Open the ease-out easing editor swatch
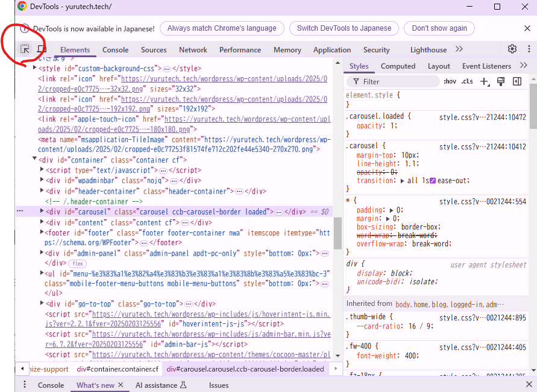The image size is (537, 392). point(432,181)
